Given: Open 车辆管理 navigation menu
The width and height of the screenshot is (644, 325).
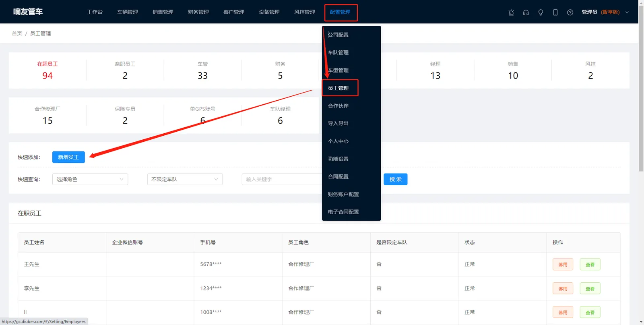Looking at the screenshot, I should point(128,12).
